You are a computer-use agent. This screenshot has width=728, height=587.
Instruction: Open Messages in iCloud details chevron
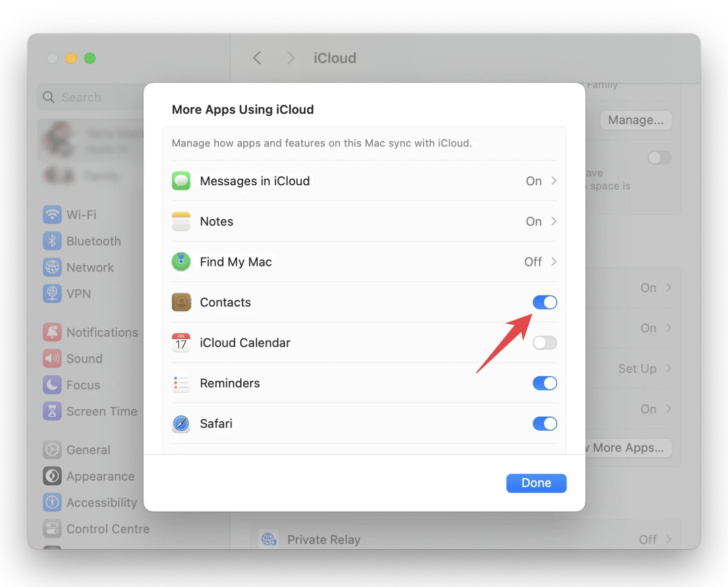tap(554, 181)
